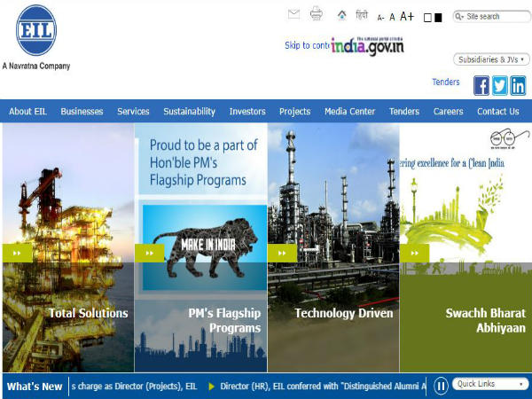Click arrow icon on Total Solutions panel
Screen dimensions: 532x399
coord(17,253)
